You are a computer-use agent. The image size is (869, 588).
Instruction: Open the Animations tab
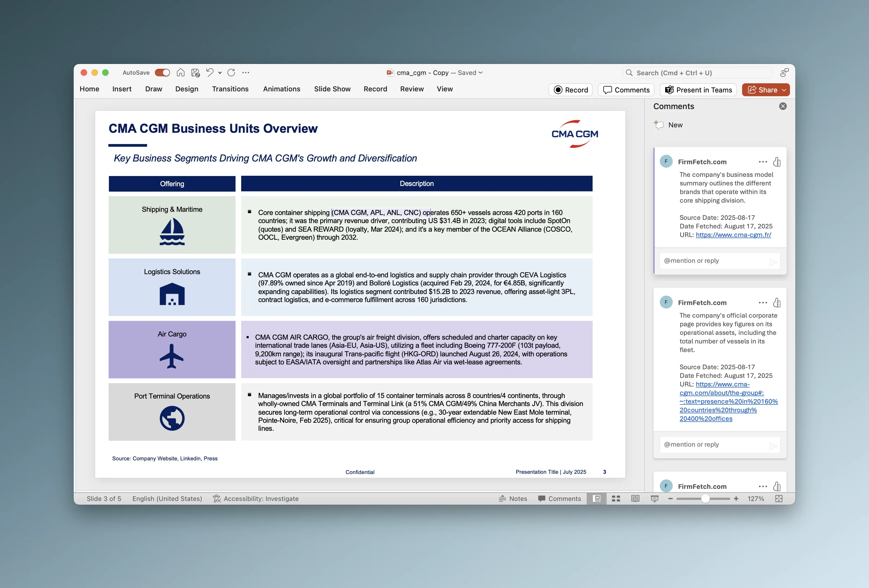(282, 89)
